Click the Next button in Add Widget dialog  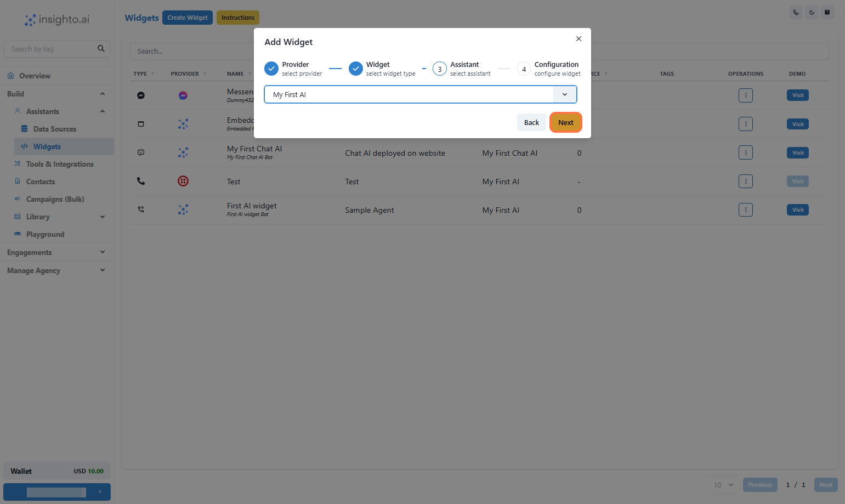(565, 122)
